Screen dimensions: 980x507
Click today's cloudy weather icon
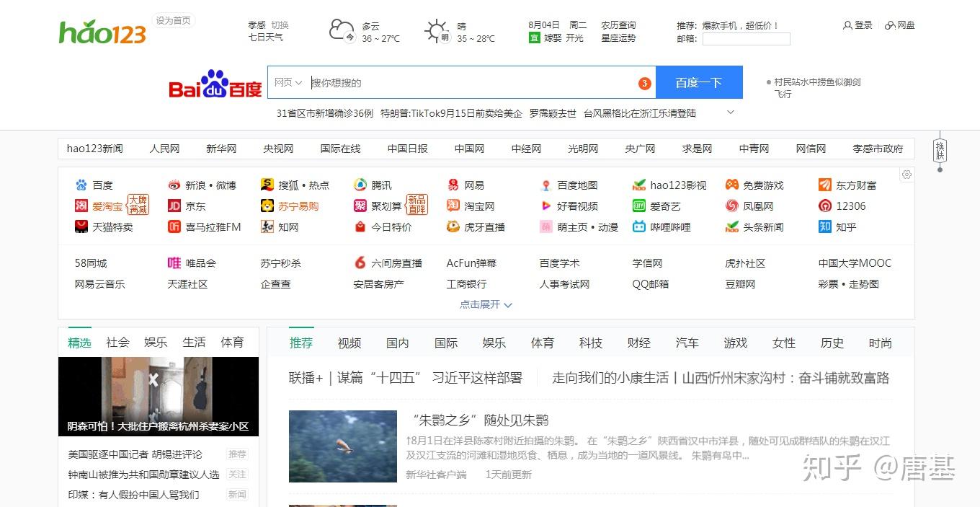(x=342, y=31)
